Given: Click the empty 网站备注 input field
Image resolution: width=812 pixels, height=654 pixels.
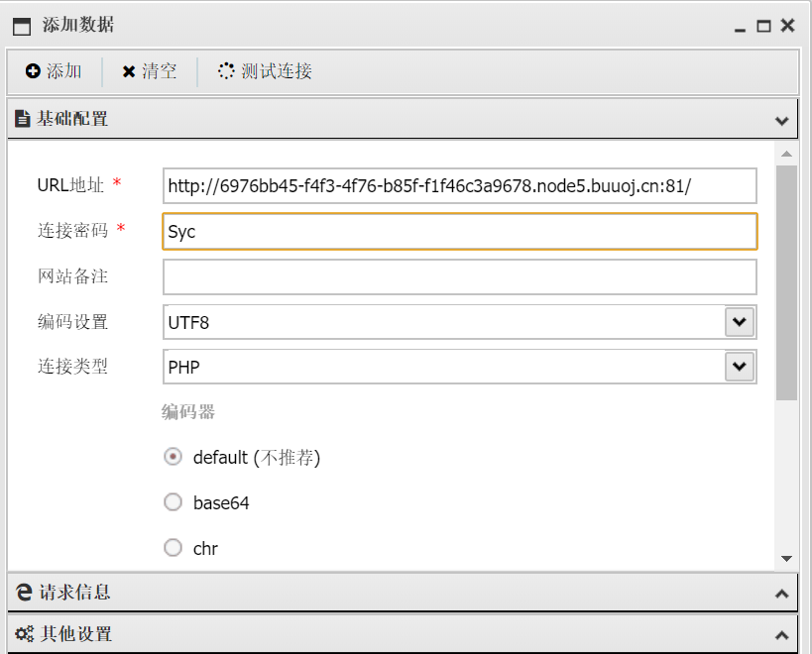Looking at the screenshot, I should click(x=460, y=276).
